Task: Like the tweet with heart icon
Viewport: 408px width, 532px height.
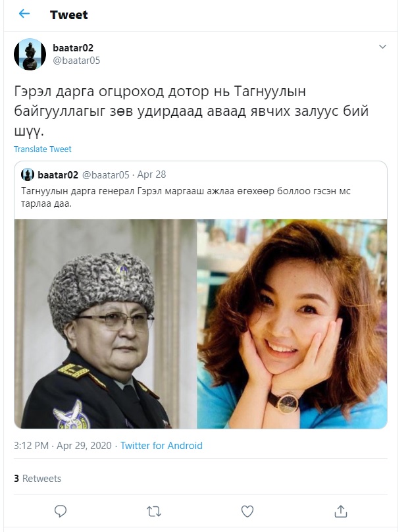Action: pos(247,512)
